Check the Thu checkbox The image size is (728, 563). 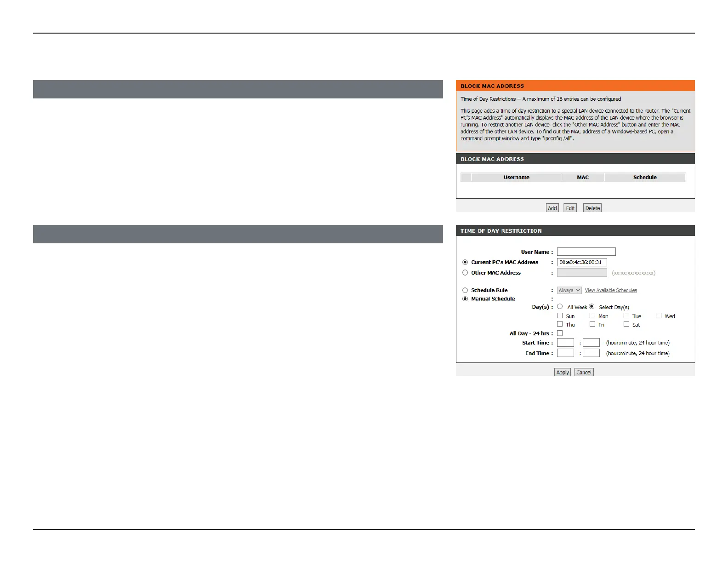point(560,324)
